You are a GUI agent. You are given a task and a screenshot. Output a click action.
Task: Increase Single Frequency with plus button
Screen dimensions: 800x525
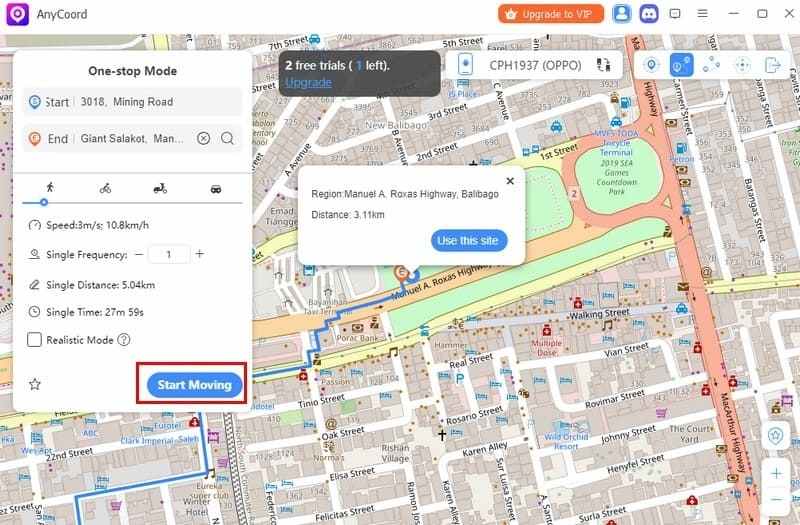(199, 254)
